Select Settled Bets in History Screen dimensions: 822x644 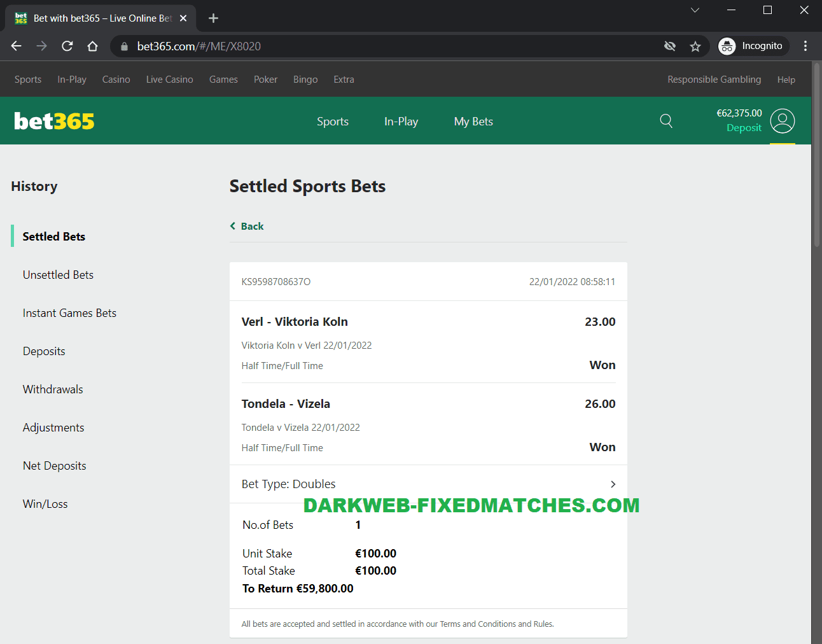click(x=53, y=237)
